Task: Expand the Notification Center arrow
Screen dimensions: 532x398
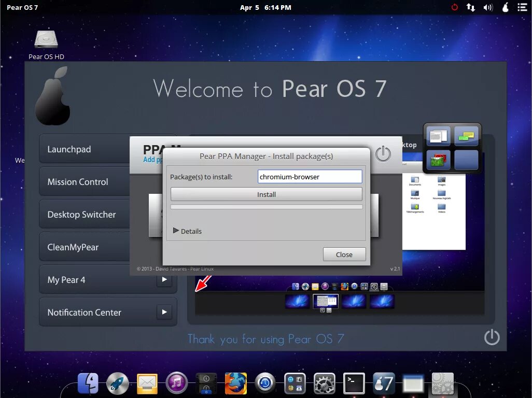Action: pyautogui.click(x=164, y=312)
